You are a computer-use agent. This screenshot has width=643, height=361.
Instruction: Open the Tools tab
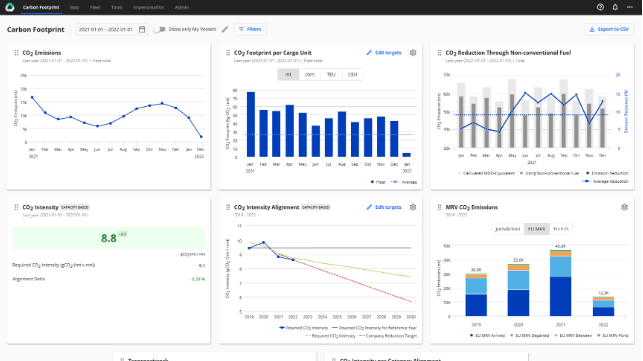coord(117,7)
